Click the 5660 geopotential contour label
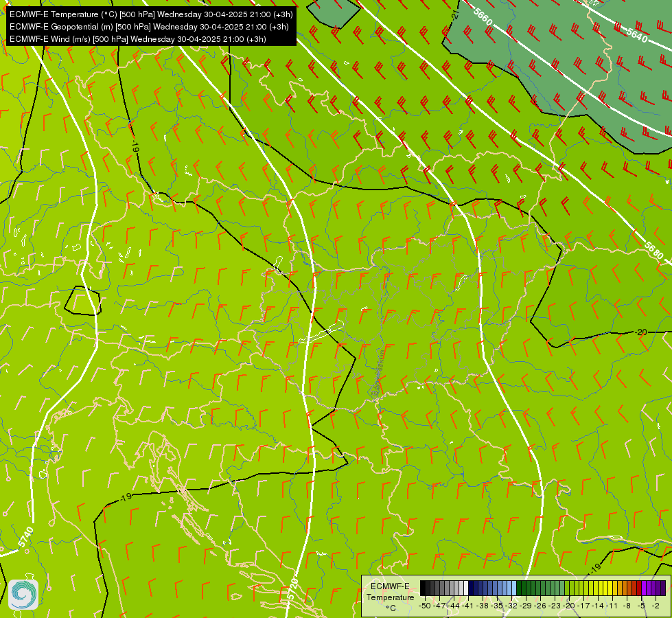The height and width of the screenshot is (618, 672). pos(483,16)
